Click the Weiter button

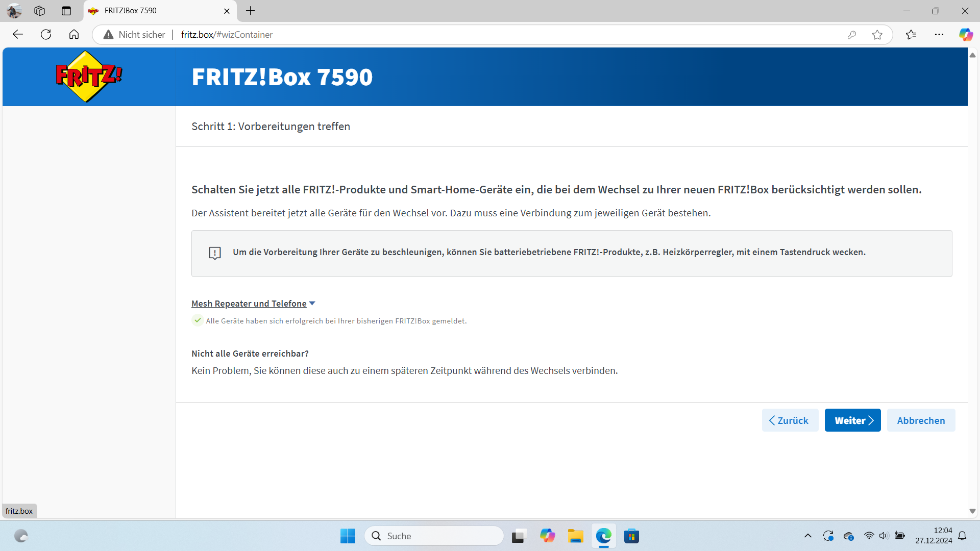click(852, 420)
